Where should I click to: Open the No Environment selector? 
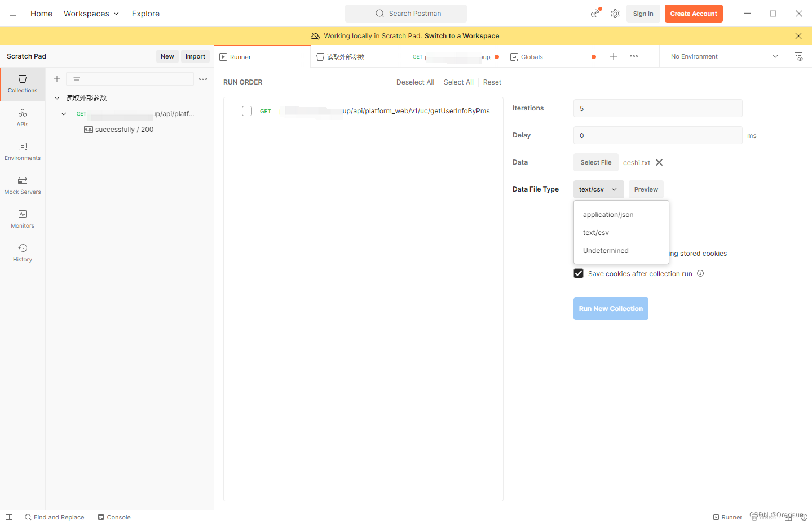pos(724,56)
